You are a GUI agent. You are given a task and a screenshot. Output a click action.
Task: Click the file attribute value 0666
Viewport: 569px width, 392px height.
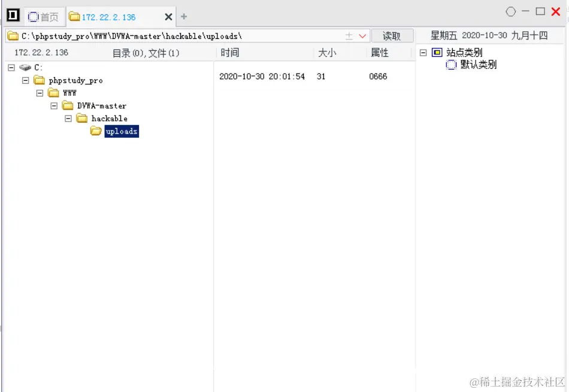coord(378,77)
